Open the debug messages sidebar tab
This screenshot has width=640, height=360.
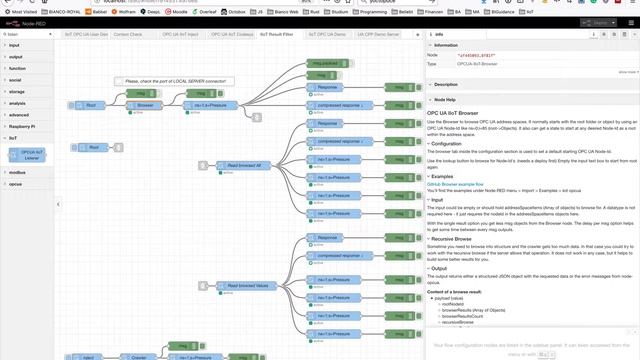(x=604, y=35)
